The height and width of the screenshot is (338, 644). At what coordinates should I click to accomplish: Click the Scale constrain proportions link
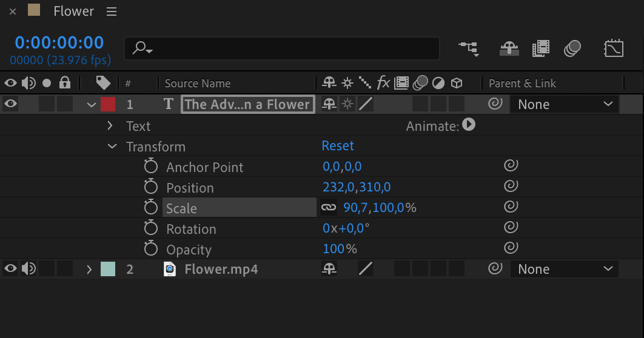click(329, 208)
